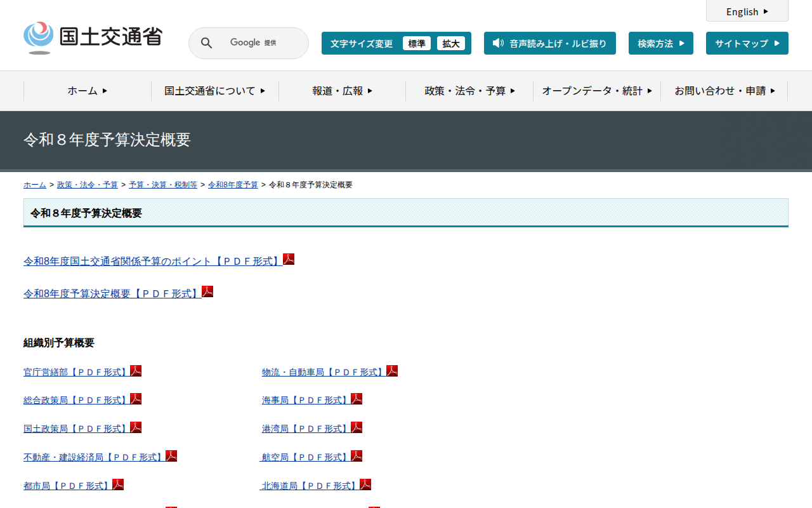The image size is (812, 508).
Task: Open PDF icon beside 令和8年度予算決定概要 link
Action: point(207,291)
